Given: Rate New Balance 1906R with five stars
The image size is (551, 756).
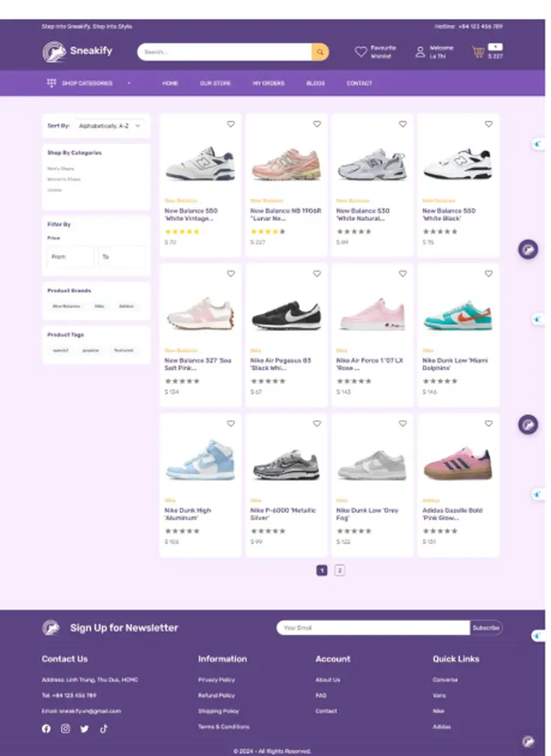Looking at the screenshot, I should 282,232.
